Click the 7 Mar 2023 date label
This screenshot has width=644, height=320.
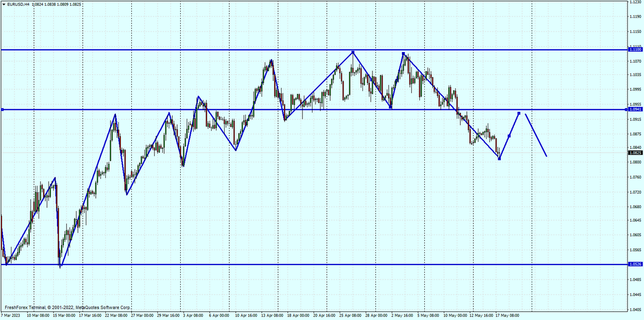(10, 316)
